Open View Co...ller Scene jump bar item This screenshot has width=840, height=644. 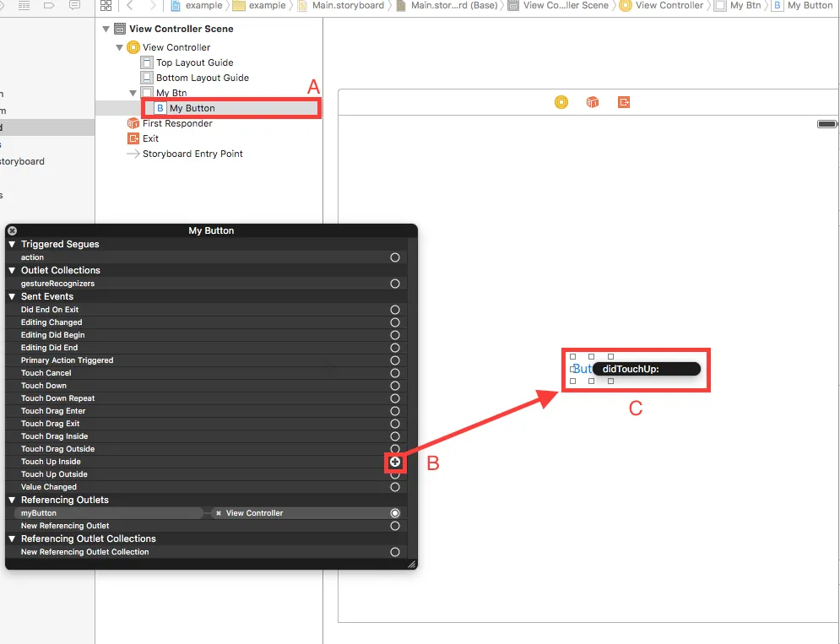click(559, 5)
